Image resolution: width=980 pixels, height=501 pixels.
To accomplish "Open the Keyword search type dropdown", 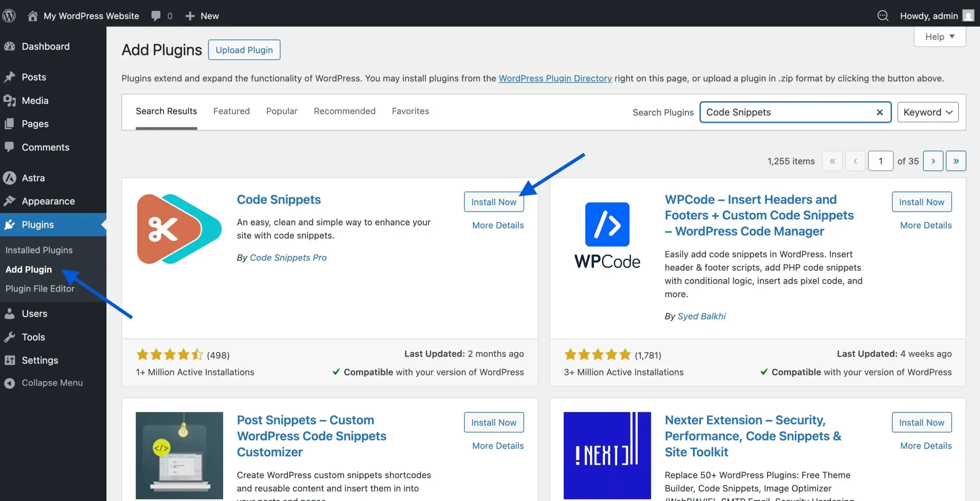I will coord(928,112).
